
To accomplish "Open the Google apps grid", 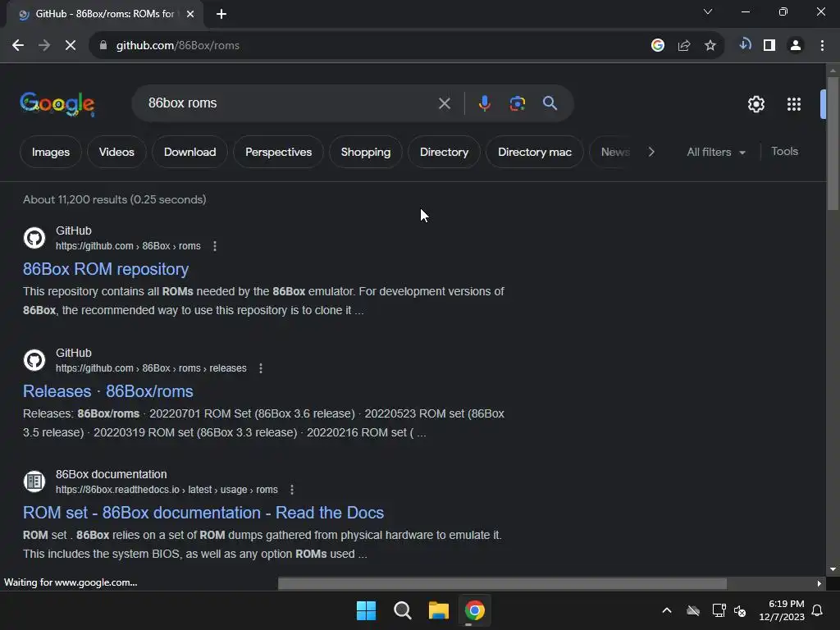I will (793, 104).
